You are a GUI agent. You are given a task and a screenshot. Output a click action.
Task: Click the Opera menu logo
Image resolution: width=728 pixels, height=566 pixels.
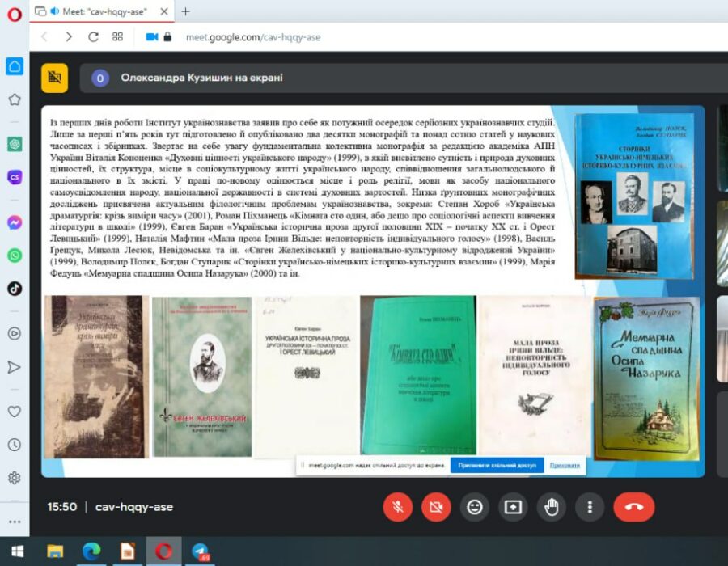(x=14, y=14)
